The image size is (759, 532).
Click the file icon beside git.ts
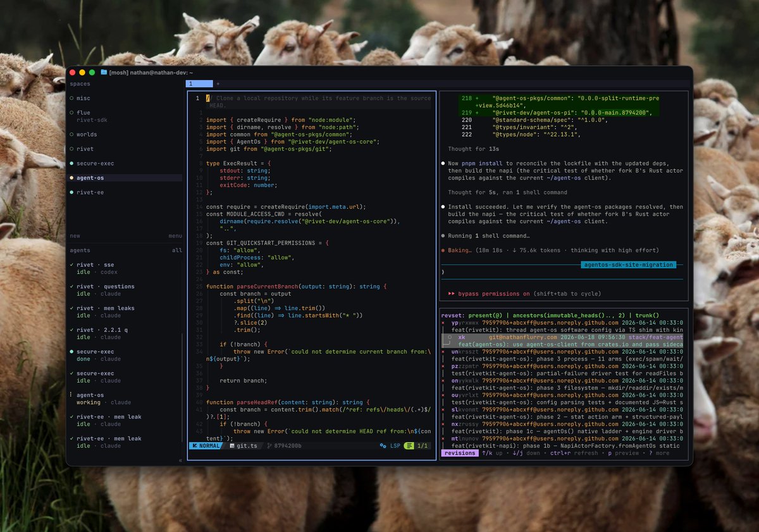point(231,446)
